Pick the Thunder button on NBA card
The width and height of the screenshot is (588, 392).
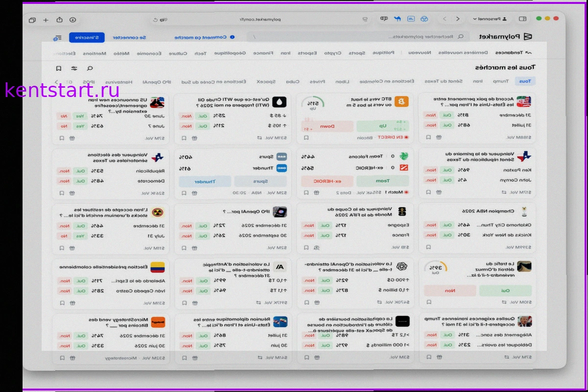pyautogui.click(x=205, y=181)
